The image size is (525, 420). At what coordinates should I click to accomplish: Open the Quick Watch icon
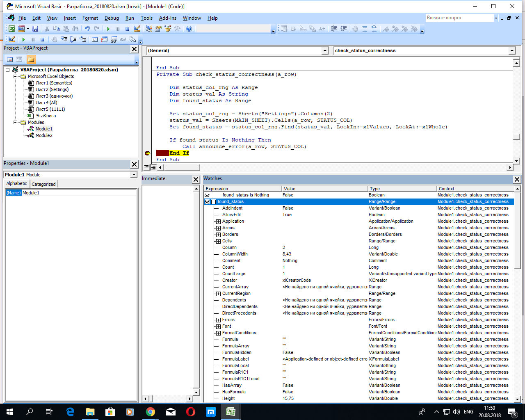click(x=122, y=39)
